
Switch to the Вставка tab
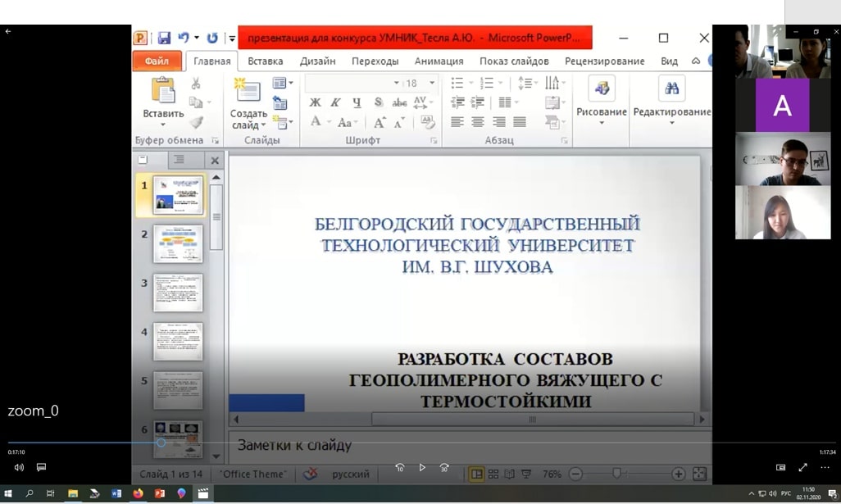click(265, 61)
